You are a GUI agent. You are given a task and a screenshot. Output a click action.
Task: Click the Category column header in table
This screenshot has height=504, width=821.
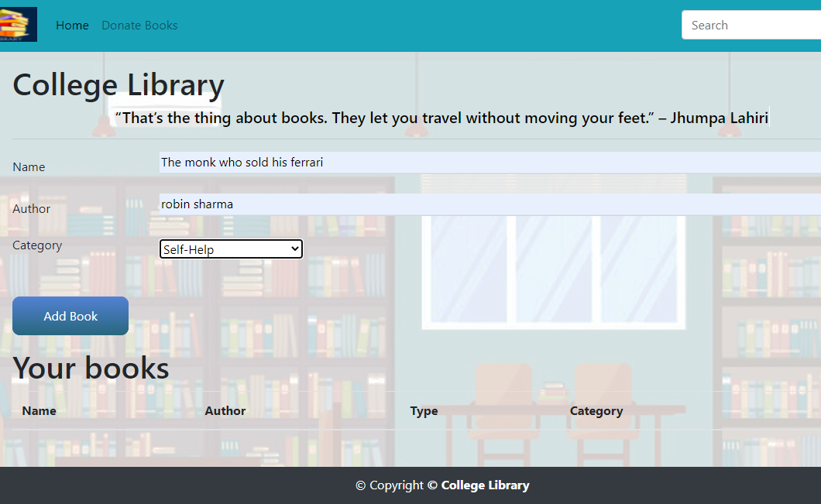596,411
